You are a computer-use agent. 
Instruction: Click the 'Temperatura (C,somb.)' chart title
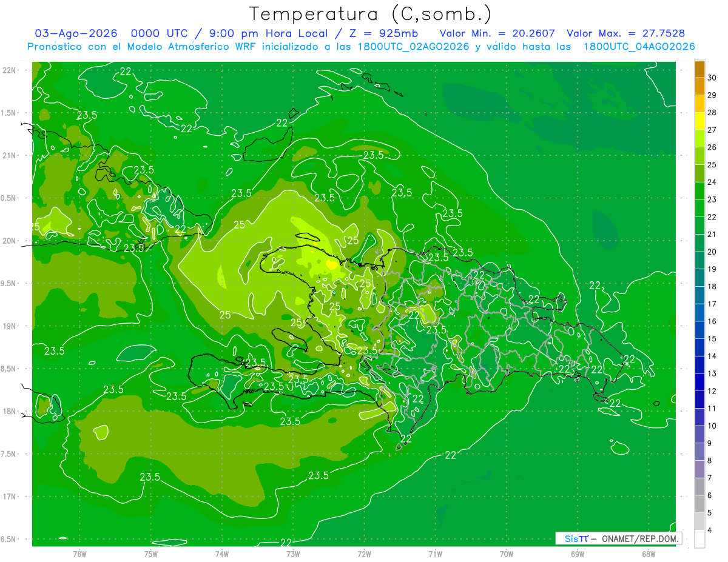[x=371, y=14]
